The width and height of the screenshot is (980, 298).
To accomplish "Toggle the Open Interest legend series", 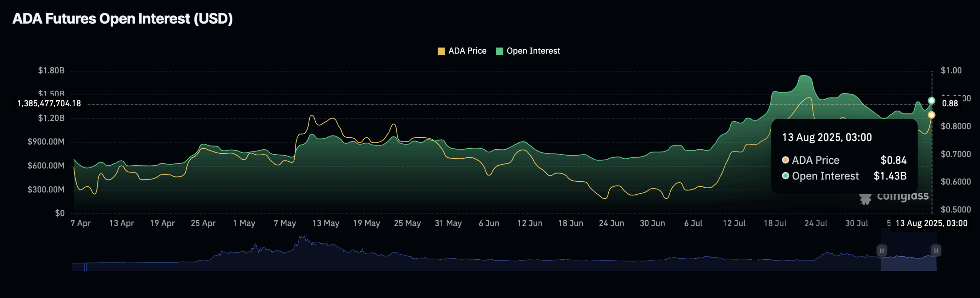I will click(x=528, y=51).
